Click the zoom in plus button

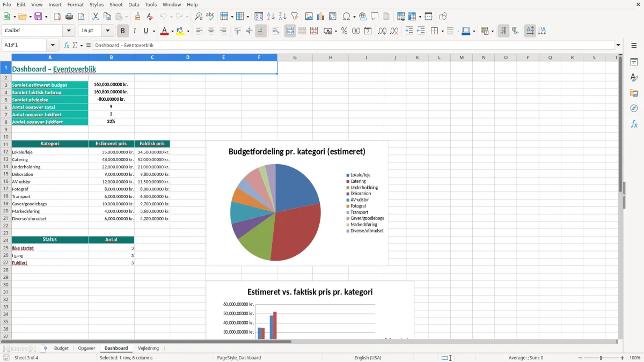pyautogui.click(x=623, y=358)
